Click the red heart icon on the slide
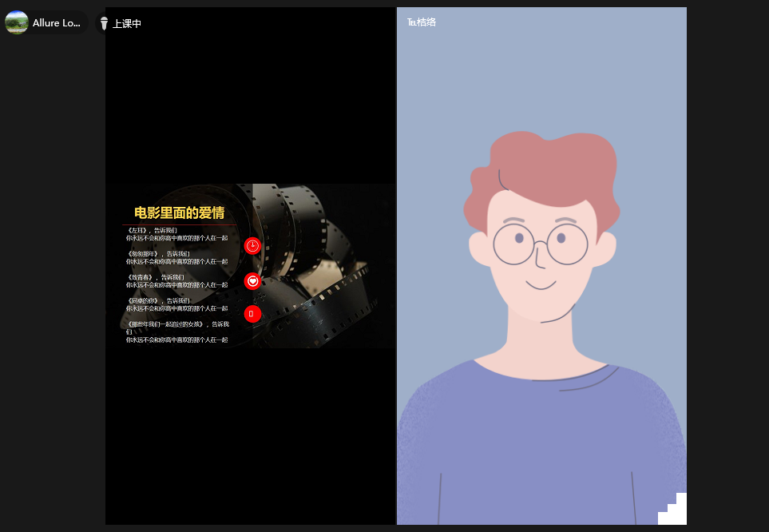This screenshot has height=532, width=769. 252,281
